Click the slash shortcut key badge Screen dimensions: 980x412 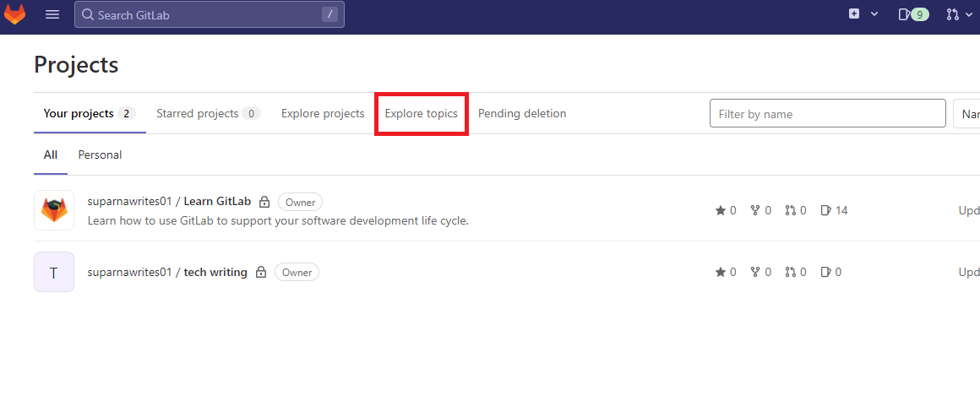[330, 14]
